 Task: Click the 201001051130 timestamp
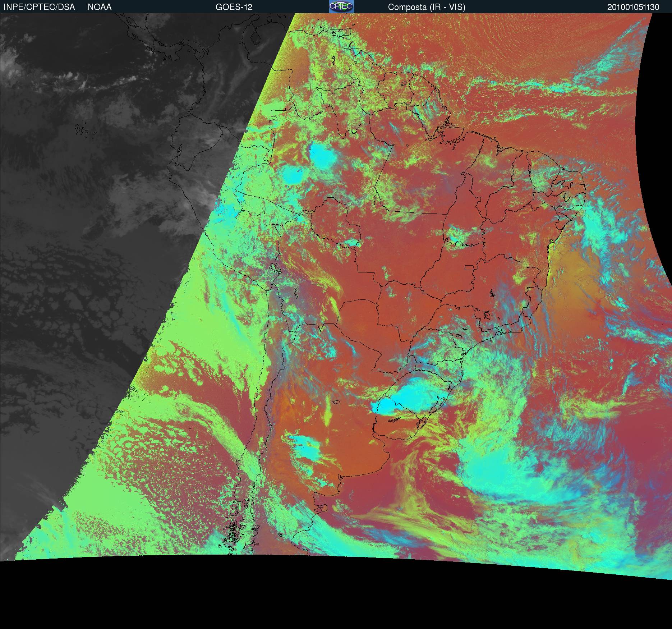click(x=633, y=7)
